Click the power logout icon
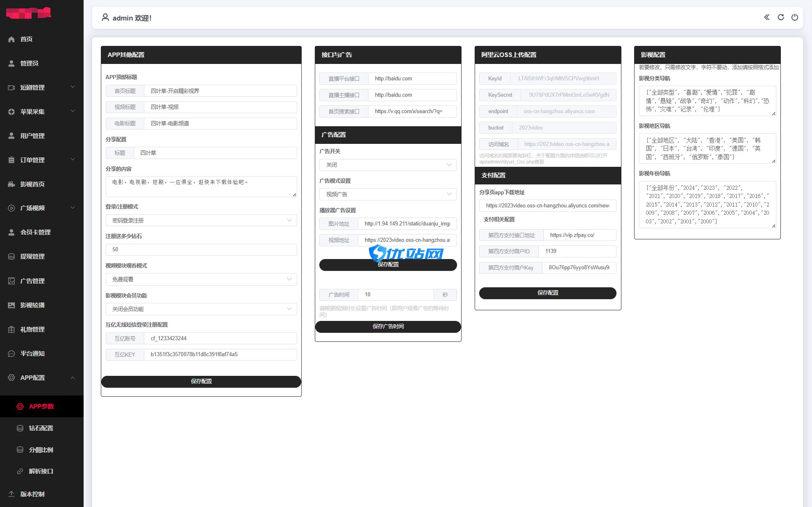Viewport: 812px width, 507px height. pos(794,17)
